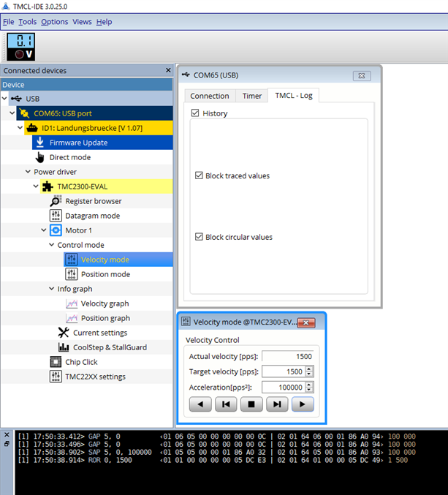448x495 pixels.
Task: Click the TMC22XX settings sliders icon
Action: click(56, 377)
